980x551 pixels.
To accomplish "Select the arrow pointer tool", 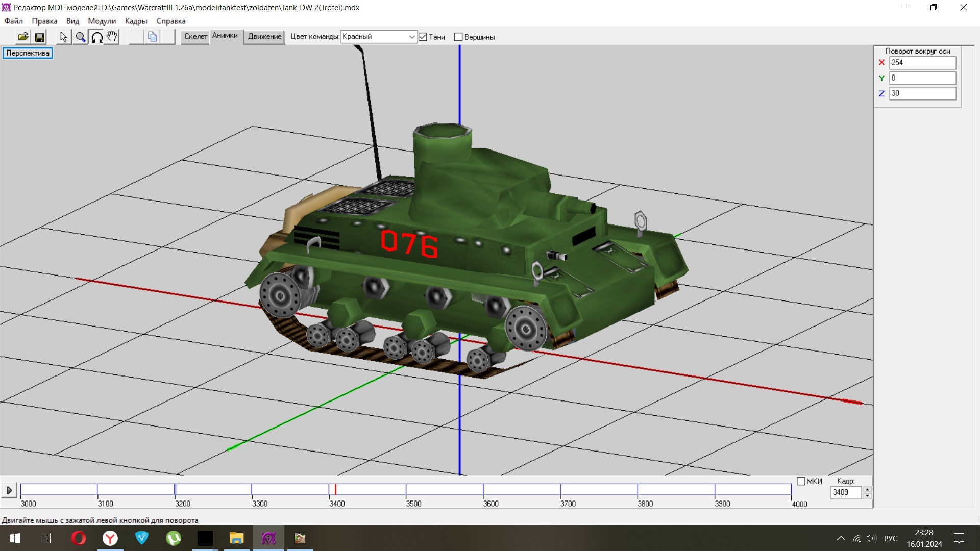I will (x=63, y=37).
